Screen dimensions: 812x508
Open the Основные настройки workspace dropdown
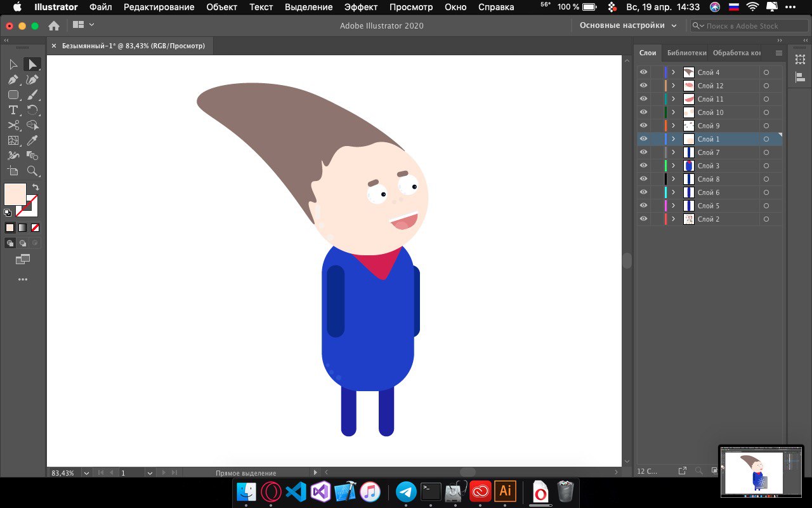pos(628,25)
